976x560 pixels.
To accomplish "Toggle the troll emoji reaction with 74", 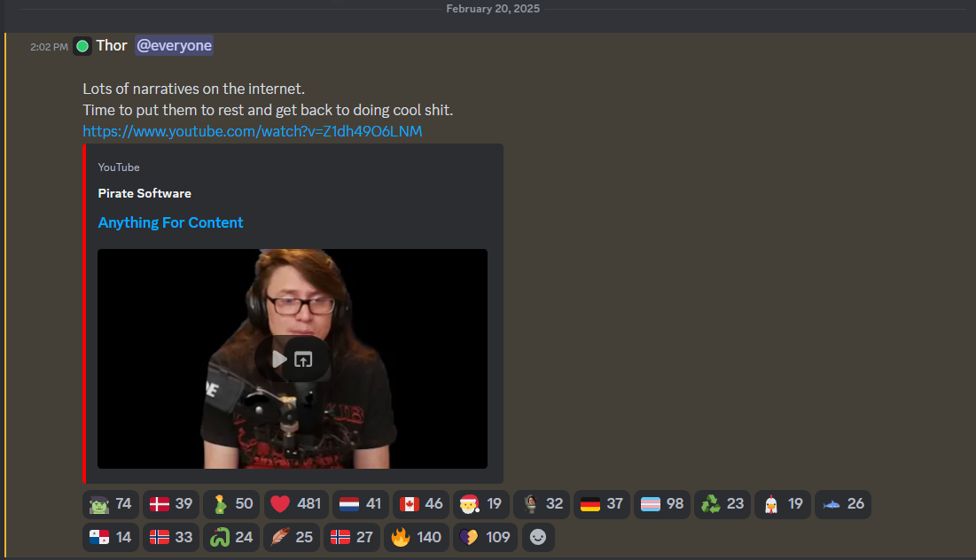I will pos(111,504).
